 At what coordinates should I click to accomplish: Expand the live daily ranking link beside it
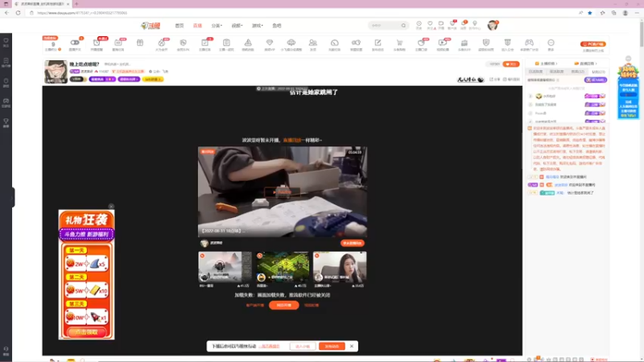(586, 64)
